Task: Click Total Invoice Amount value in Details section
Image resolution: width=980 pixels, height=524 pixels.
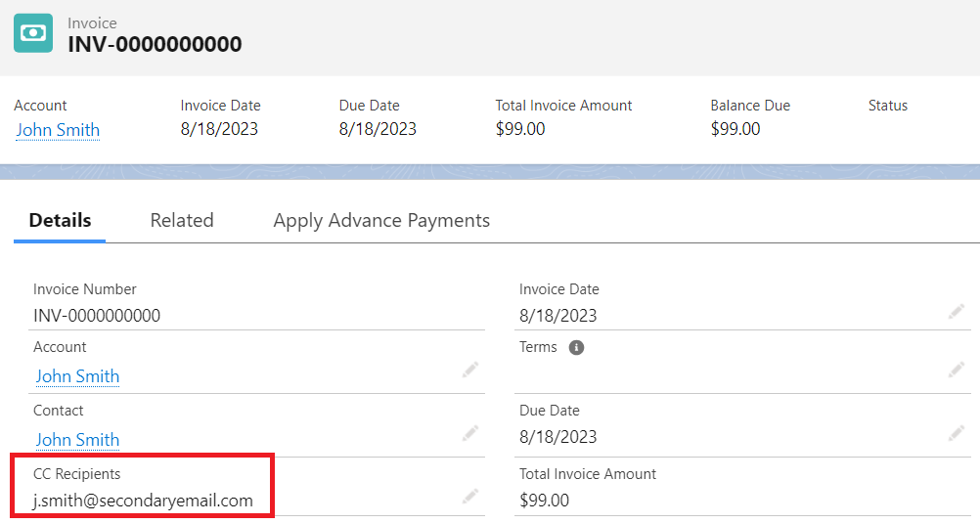Action: 544,501
